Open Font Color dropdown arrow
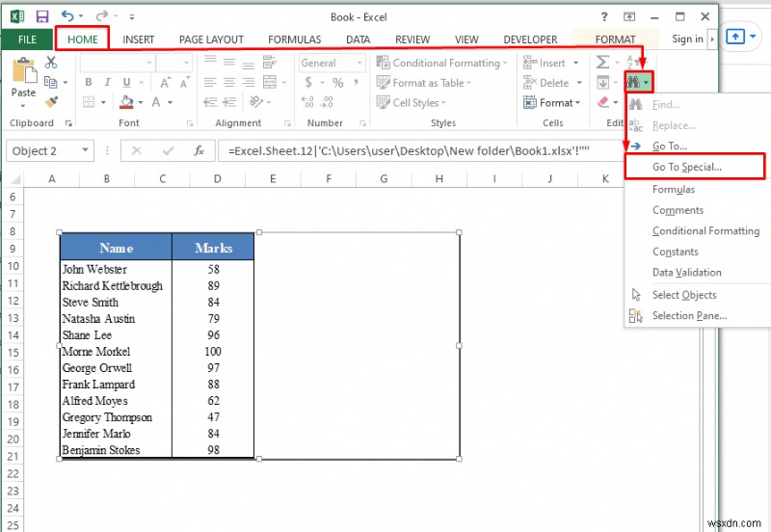 [x=171, y=102]
